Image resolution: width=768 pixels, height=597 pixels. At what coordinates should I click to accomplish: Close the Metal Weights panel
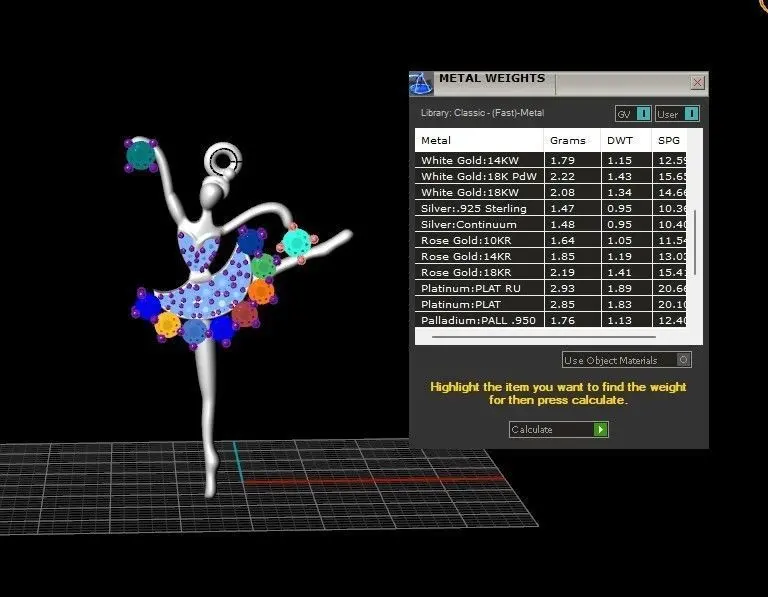coord(697,82)
